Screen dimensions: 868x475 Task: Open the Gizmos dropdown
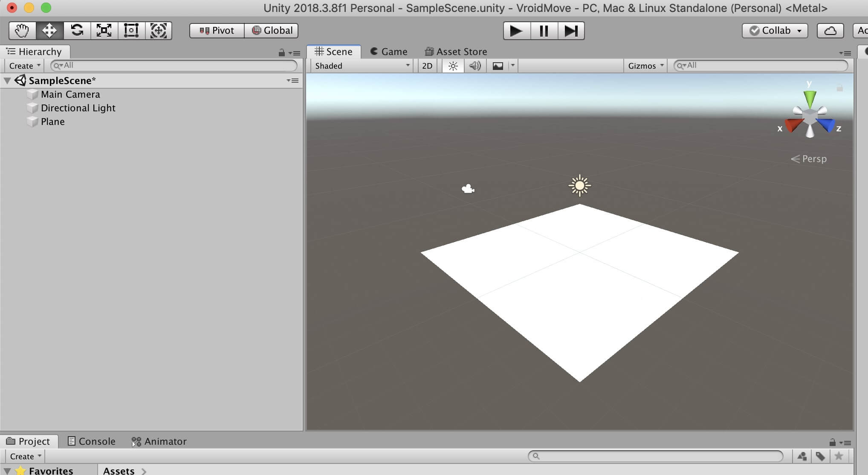[x=645, y=66]
